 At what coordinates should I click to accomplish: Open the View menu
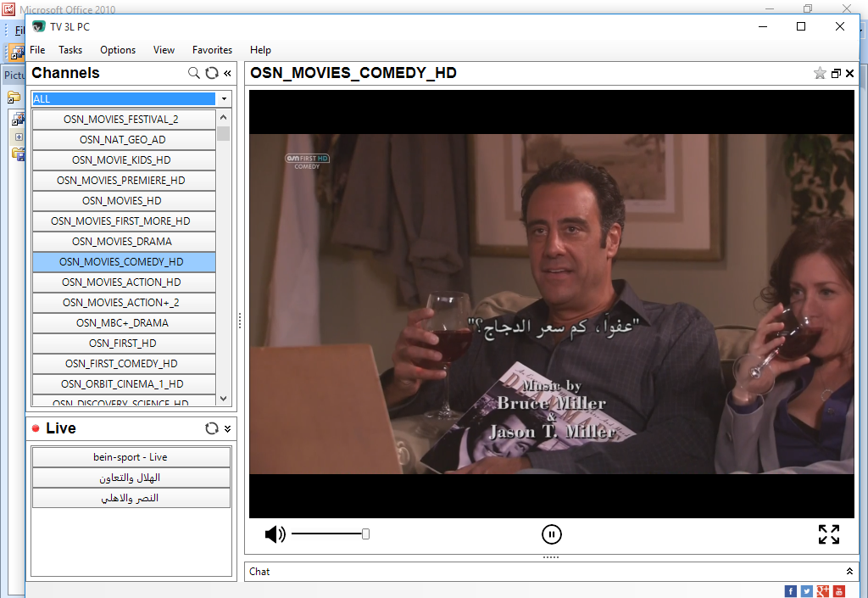click(x=164, y=50)
